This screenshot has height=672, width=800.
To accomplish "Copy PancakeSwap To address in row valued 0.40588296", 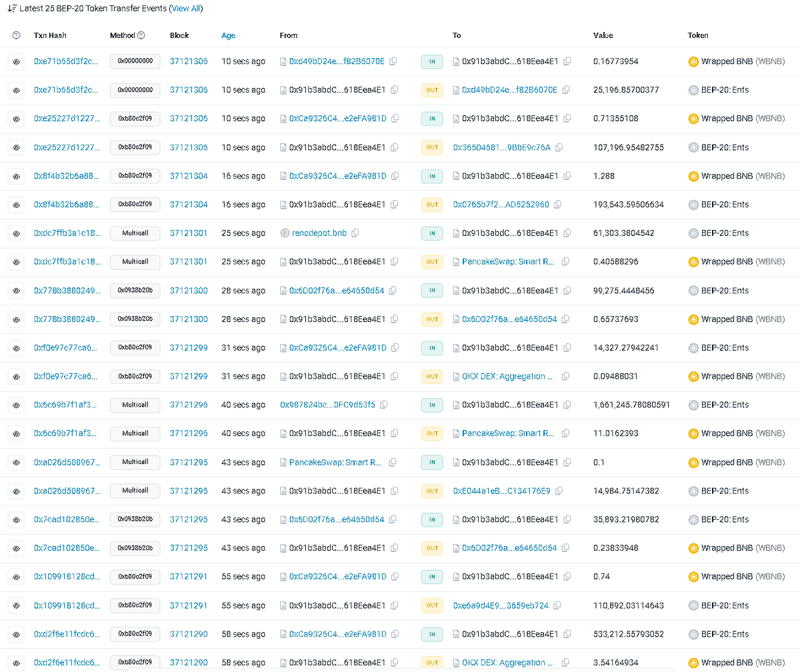I will 566,262.
